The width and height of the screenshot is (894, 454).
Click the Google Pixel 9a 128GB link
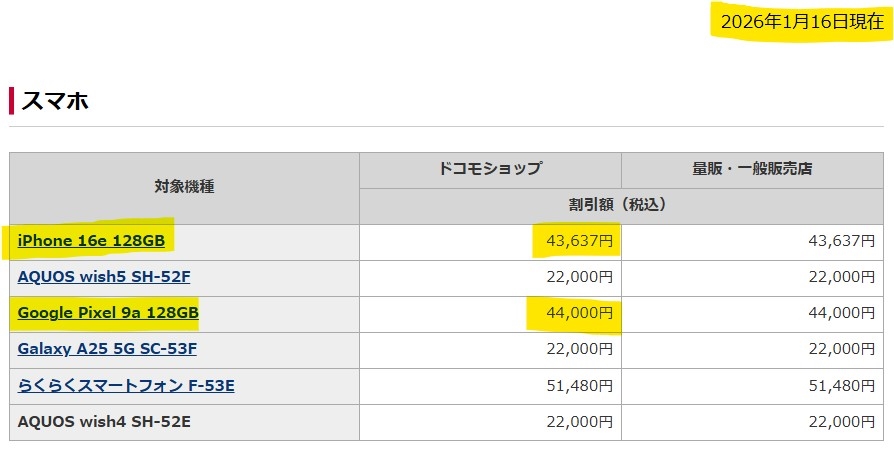(108, 313)
